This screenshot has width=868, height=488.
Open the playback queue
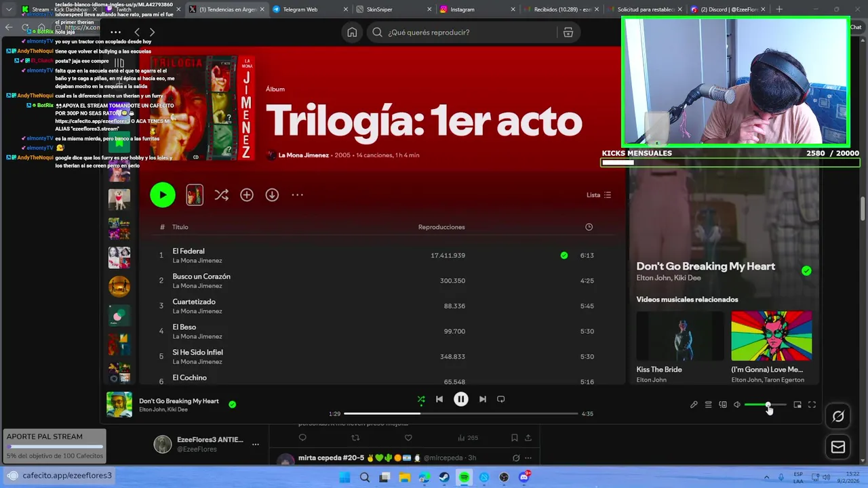[x=708, y=405]
